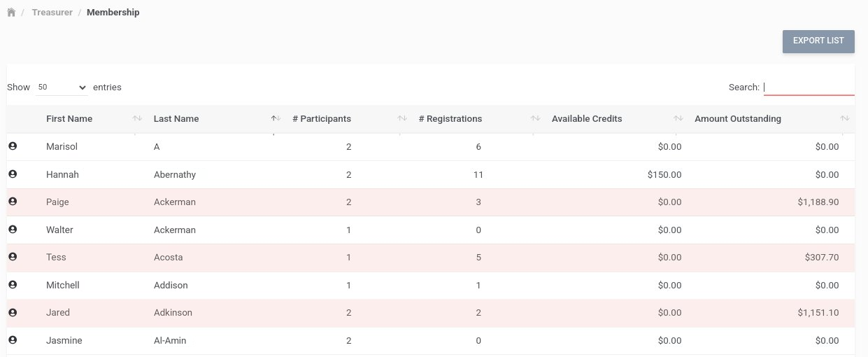This screenshot has width=868, height=357.
Task: Select the last name Acosta
Action: [169, 258]
